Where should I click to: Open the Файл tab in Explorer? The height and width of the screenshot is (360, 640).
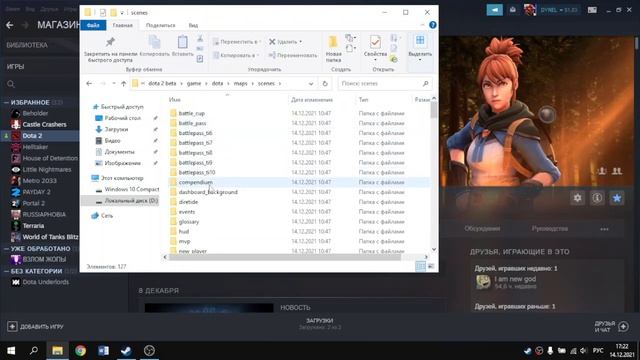click(x=93, y=25)
